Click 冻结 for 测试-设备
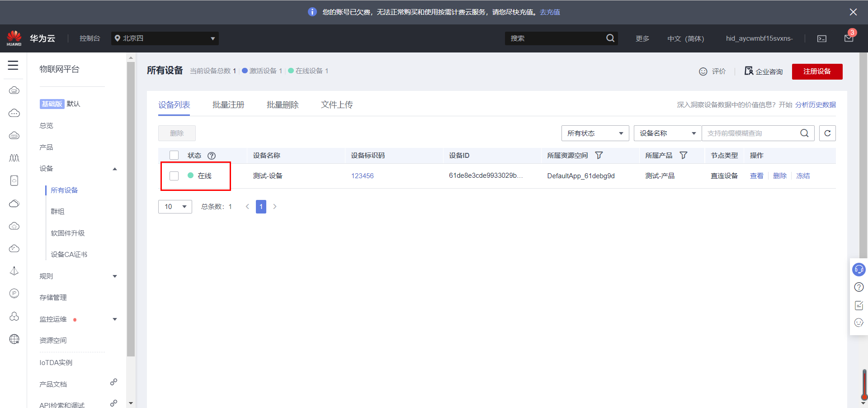 coord(803,176)
